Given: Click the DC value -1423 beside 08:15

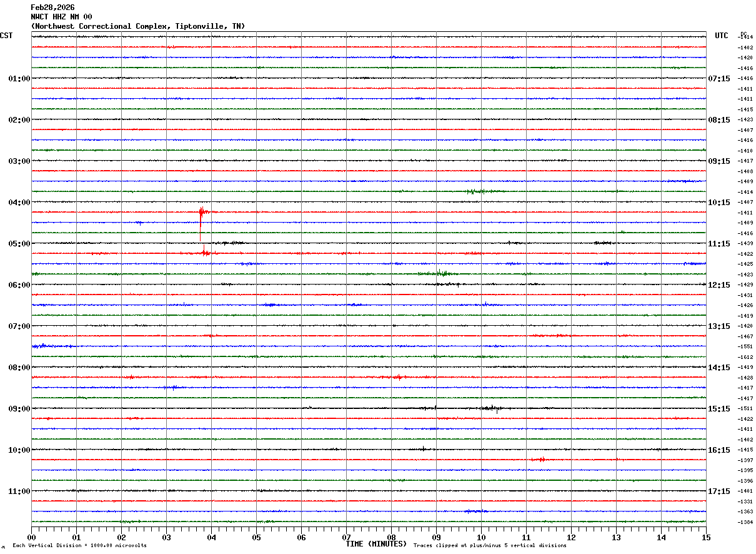Looking at the screenshot, I should (x=745, y=120).
